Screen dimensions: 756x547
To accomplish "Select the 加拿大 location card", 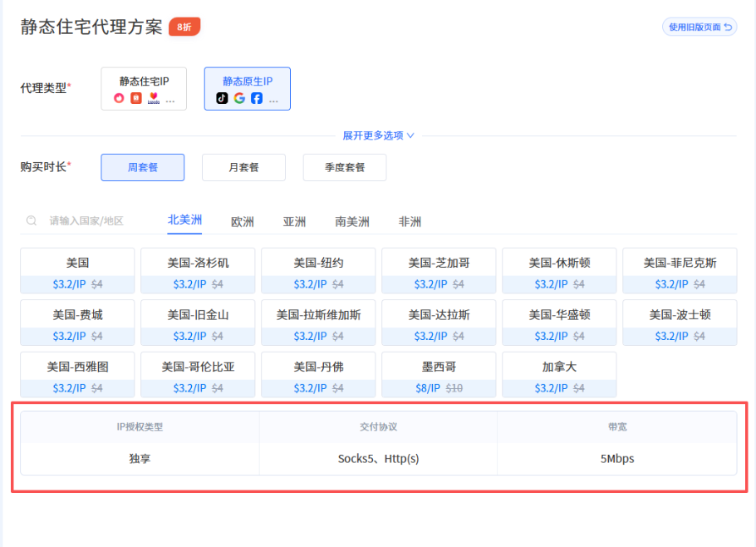I will click(x=559, y=375).
